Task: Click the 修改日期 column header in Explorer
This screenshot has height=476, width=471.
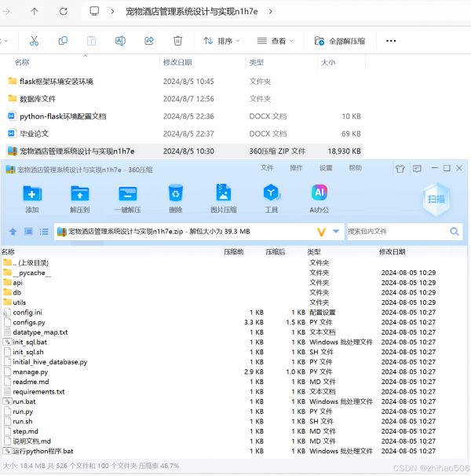Action: click(177, 62)
